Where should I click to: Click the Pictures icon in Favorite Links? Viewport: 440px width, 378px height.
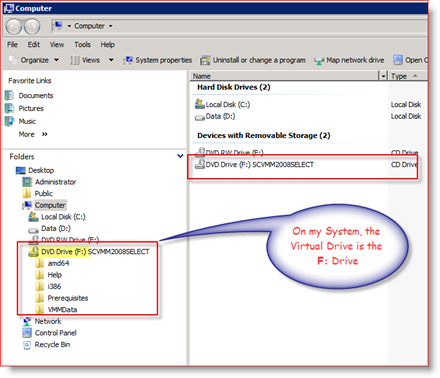(9, 108)
